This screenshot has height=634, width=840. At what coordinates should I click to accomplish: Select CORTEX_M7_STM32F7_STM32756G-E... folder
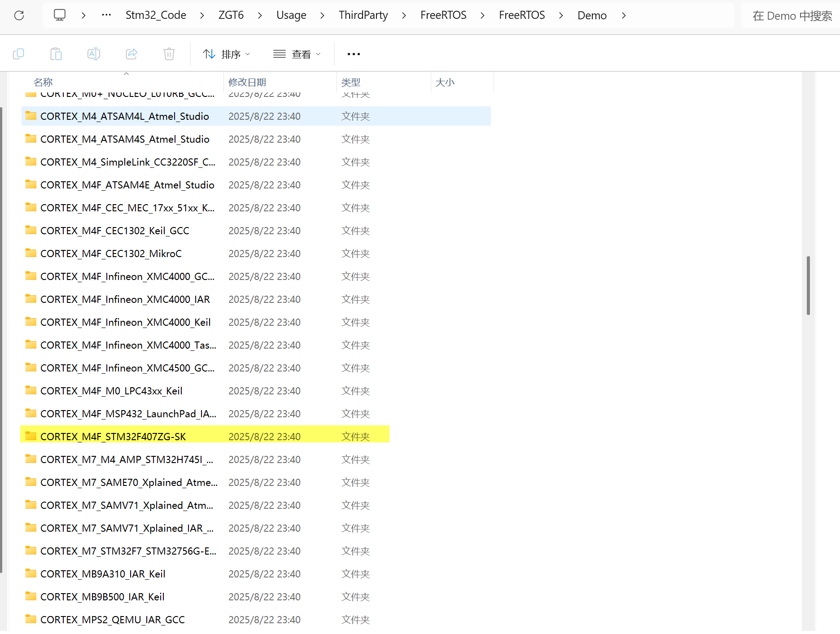click(x=256, y=551)
